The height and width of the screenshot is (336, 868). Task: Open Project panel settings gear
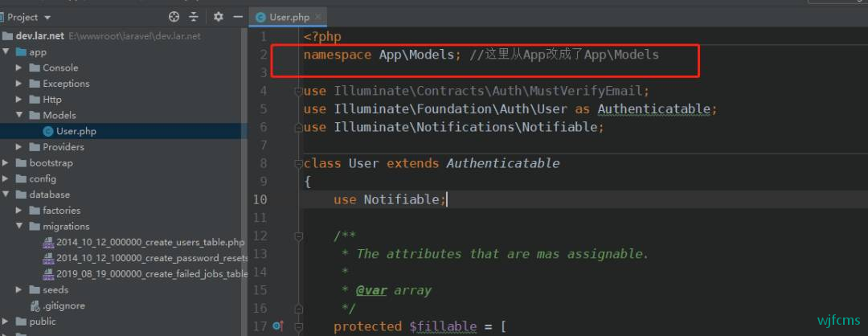(x=218, y=17)
